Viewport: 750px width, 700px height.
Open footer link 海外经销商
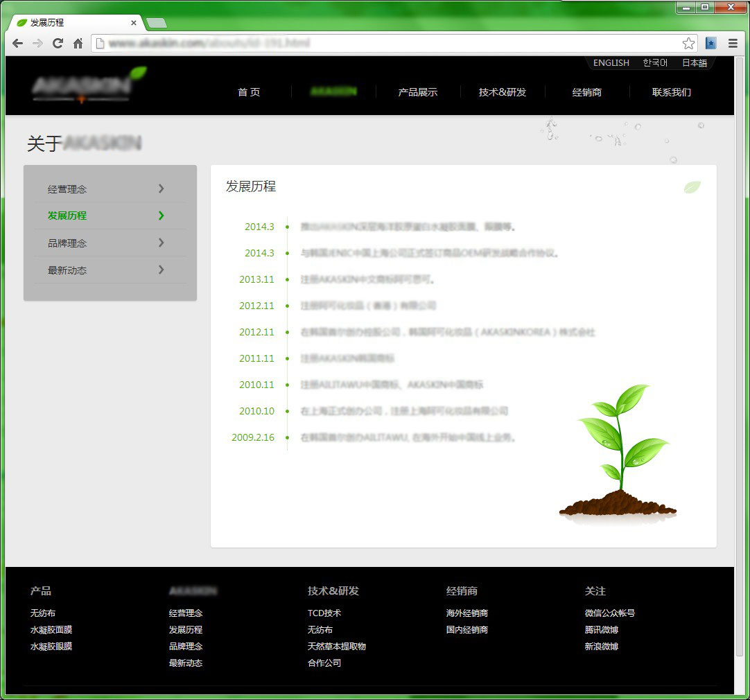[x=466, y=613]
